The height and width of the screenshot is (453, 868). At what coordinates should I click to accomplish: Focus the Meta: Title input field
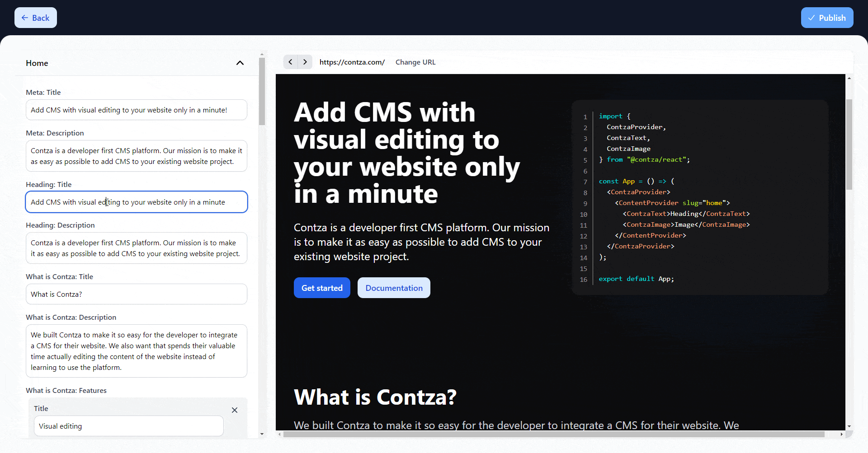(137, 110)
